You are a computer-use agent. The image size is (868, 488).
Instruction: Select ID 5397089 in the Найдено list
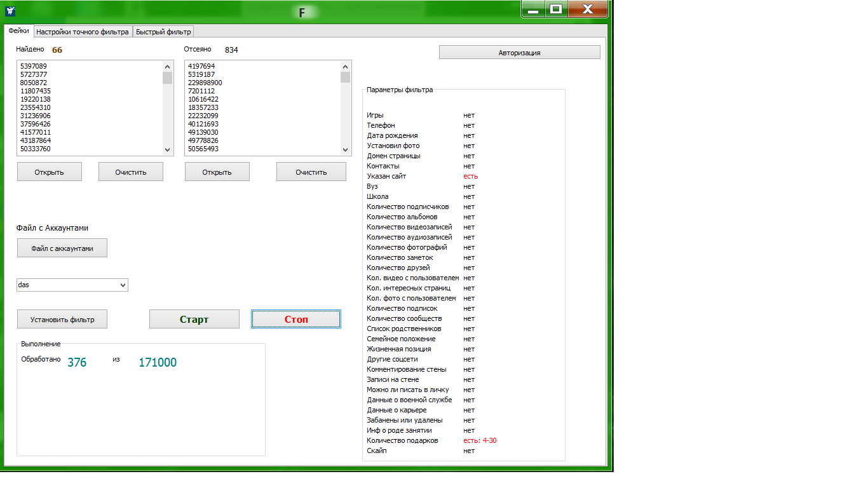click(34, 66)
